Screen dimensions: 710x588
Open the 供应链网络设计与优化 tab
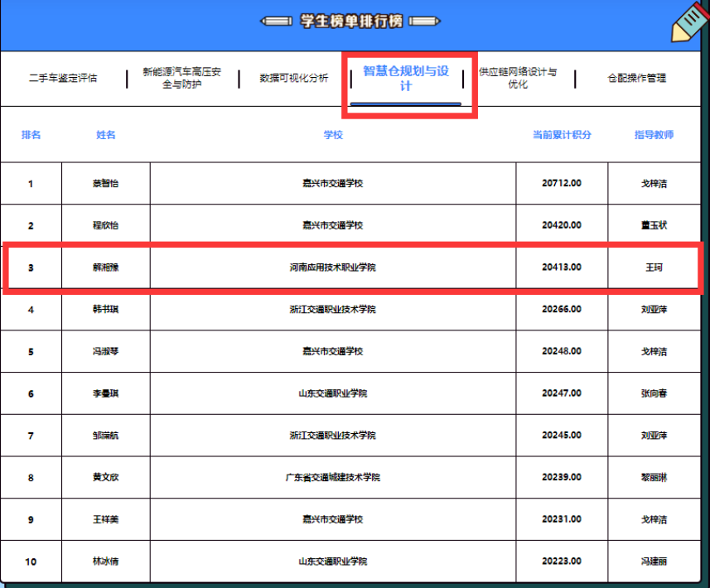point(518,79)
